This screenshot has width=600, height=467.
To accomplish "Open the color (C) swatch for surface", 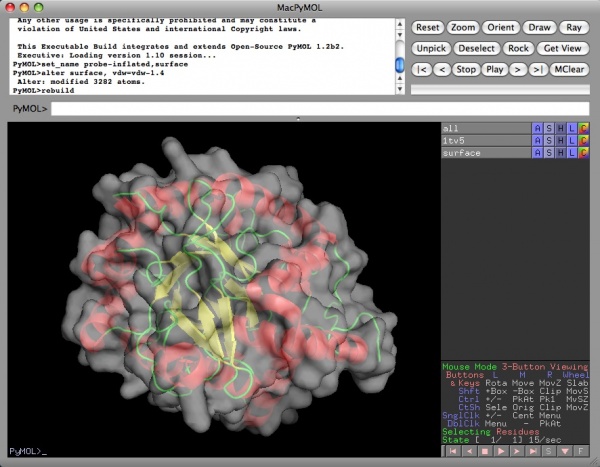I will (584, 153).
